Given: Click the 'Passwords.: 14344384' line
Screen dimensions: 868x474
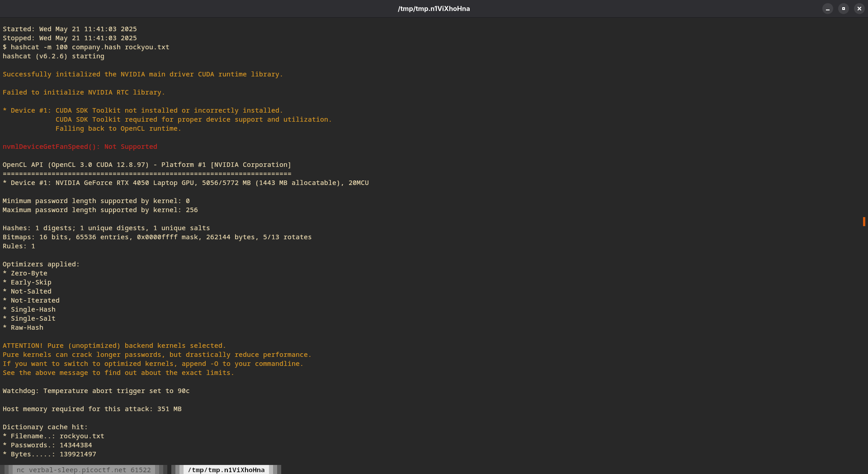Looking at the screenshot, I should coord(47,445).
